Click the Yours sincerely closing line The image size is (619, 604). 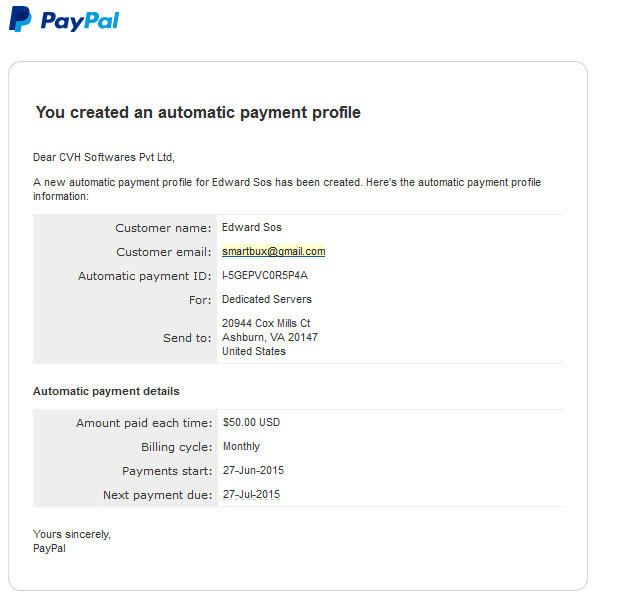point(72,534)
